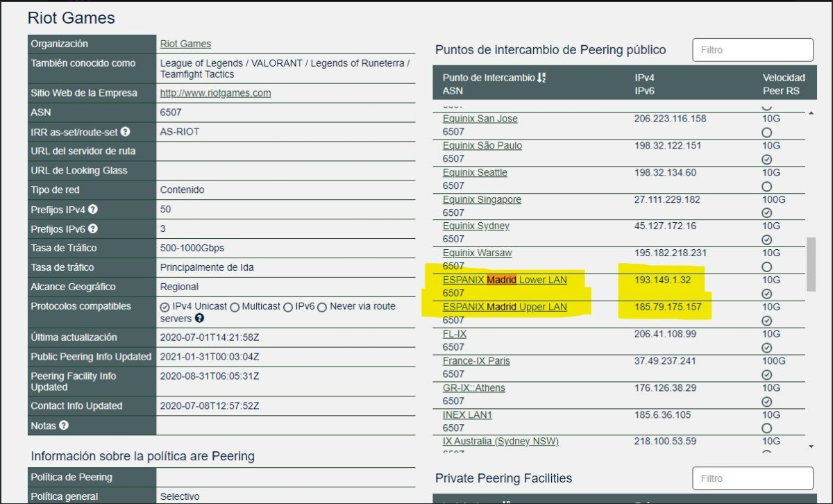Select IPv4 address 185.79.175.157

coord(669,308)
